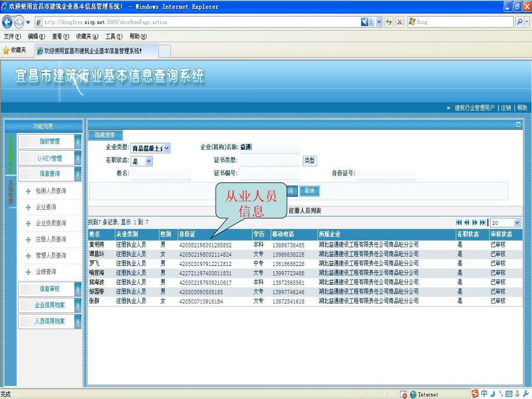
Task: Click the Bing search magnifier icon
Action: click(520, 22)
